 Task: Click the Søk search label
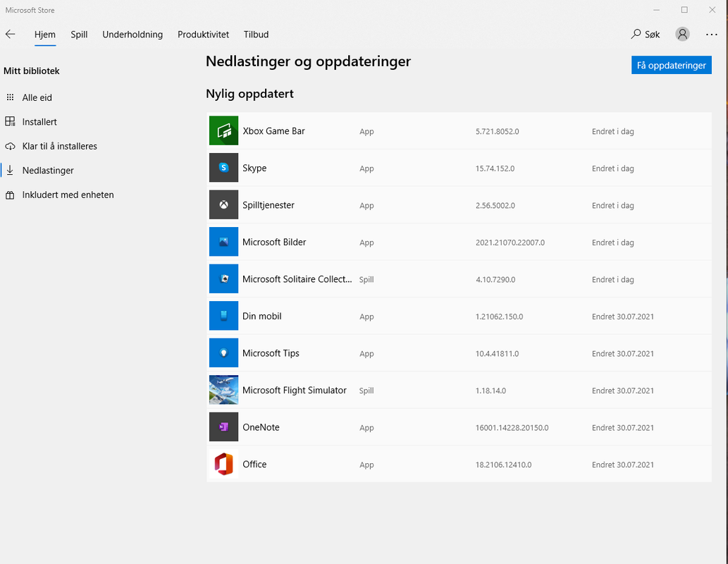pos(652,35)
